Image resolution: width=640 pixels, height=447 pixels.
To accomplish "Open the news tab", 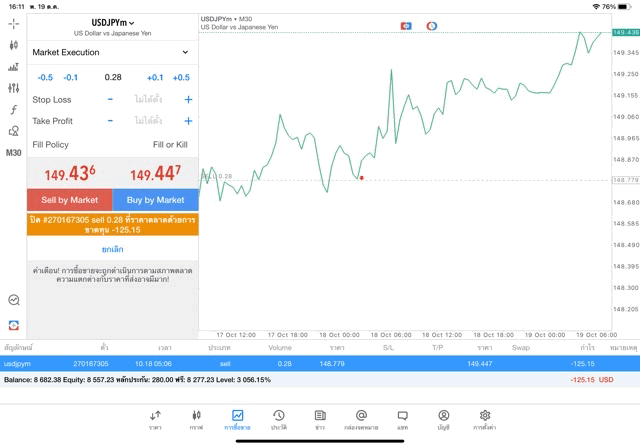I will click(x=320, y=420).
